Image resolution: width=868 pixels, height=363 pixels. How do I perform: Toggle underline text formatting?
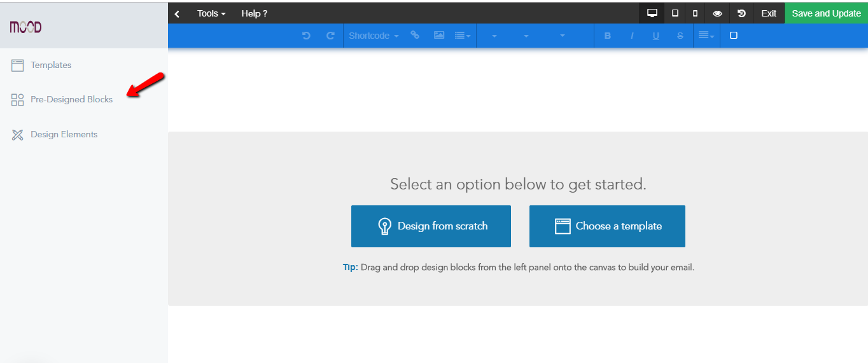click(656, 36)
